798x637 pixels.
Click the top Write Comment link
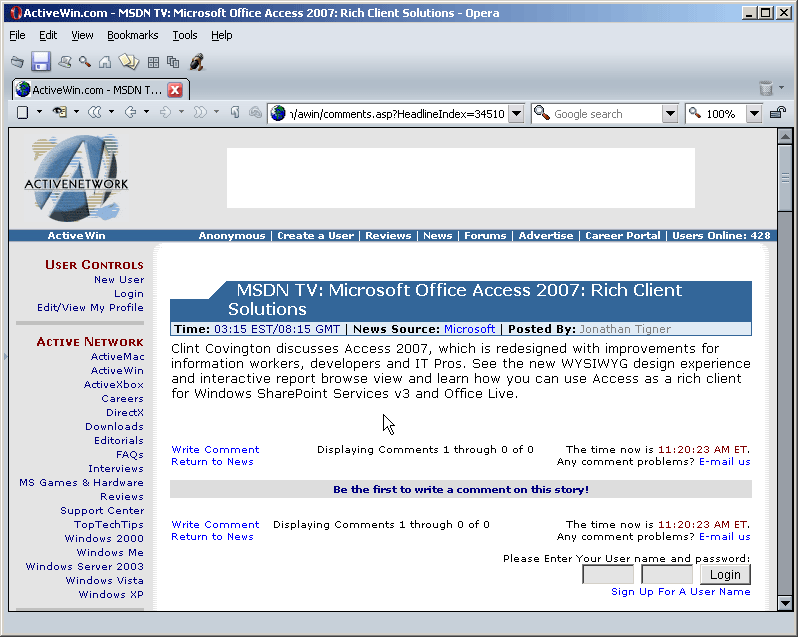[215, 450]
